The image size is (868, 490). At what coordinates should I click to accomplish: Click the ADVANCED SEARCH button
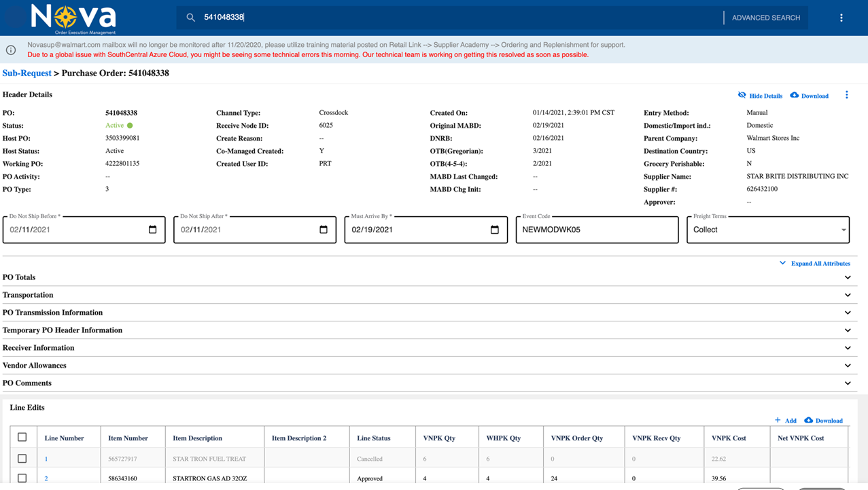[x=766, y=18]
